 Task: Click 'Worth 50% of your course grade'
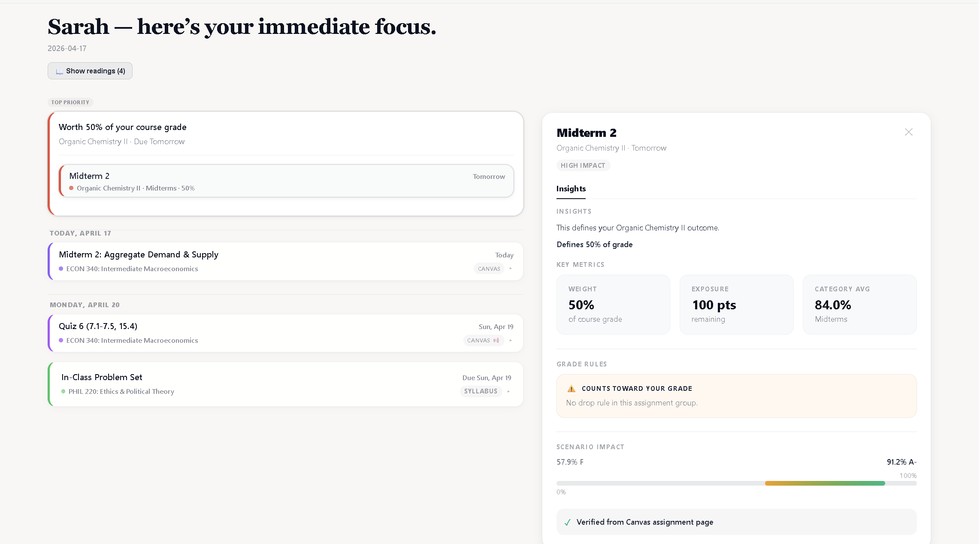(x=123, y=127)
